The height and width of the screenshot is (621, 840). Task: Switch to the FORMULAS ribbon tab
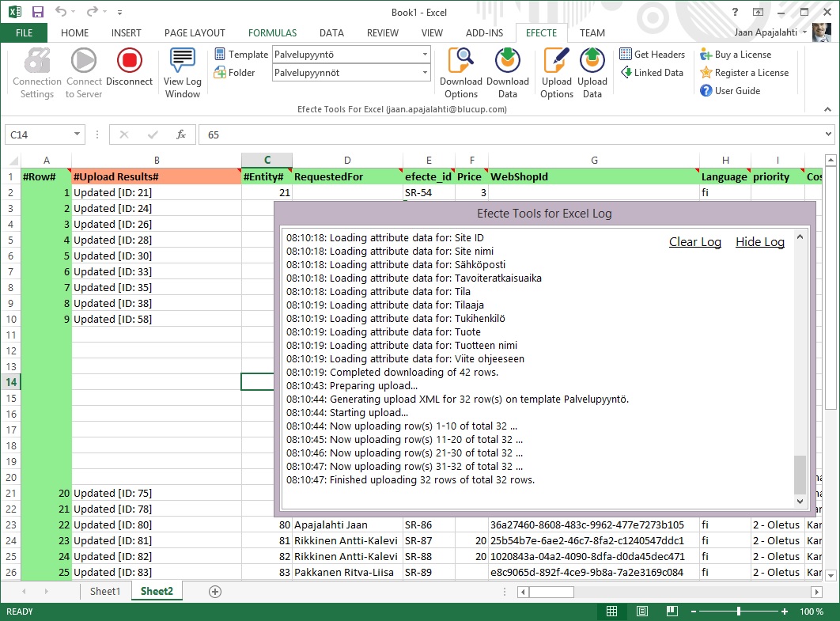click(x=272, y=32)
